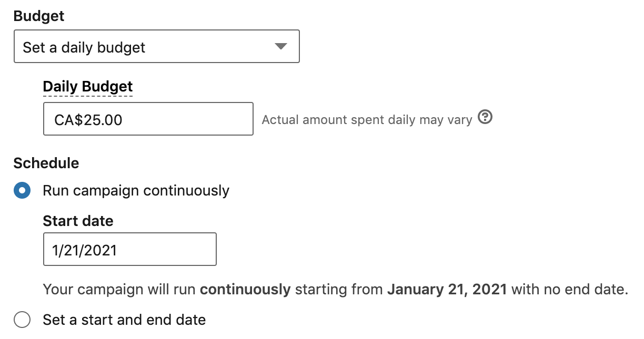This screenshot has height=339, width=644.
Task: Click 'Your campaign will run' summary sentence start
Action: pyautogui.click(x=119, y=290)
